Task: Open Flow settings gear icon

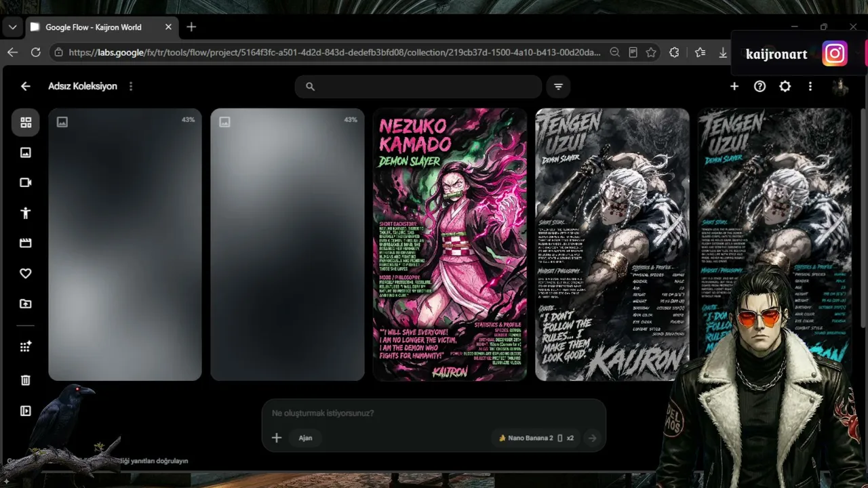Action: 785,86
